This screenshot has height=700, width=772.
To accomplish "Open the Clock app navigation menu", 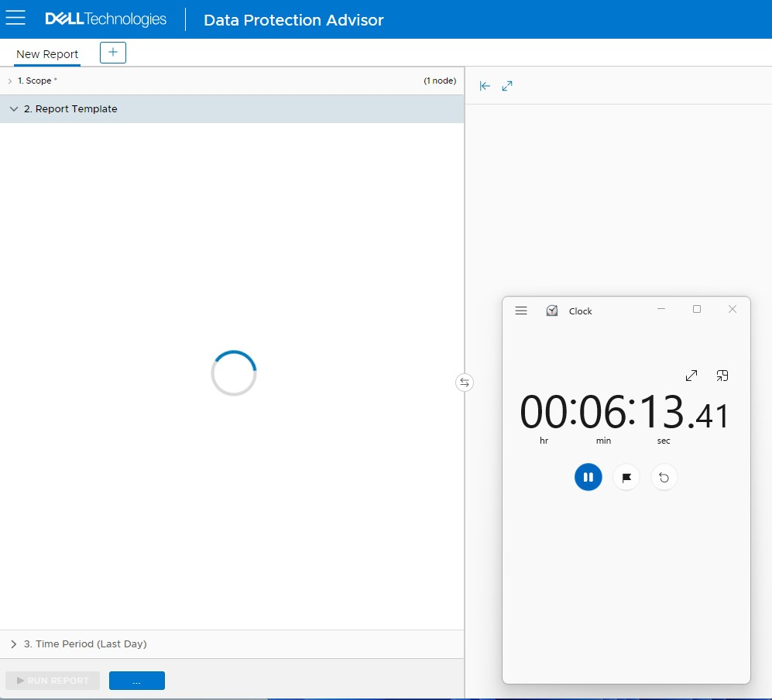I will [x=521, y=311].
